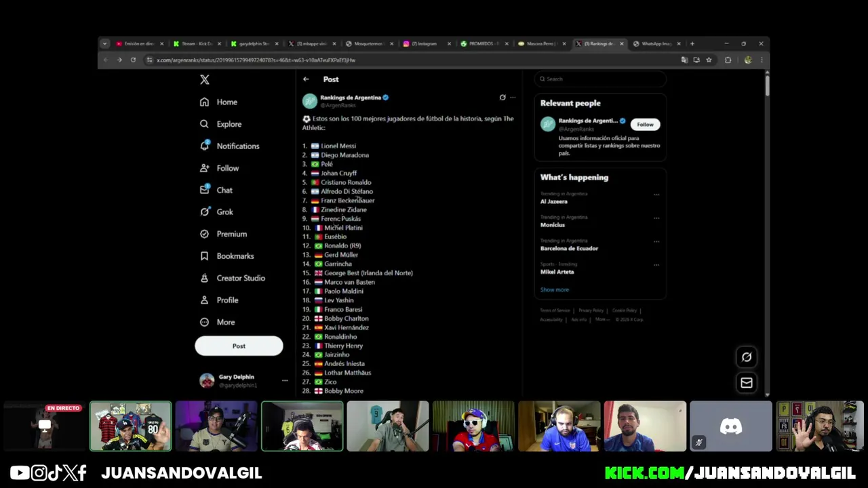Open Rankings de Argentina avatar in post

click(310, 101)
